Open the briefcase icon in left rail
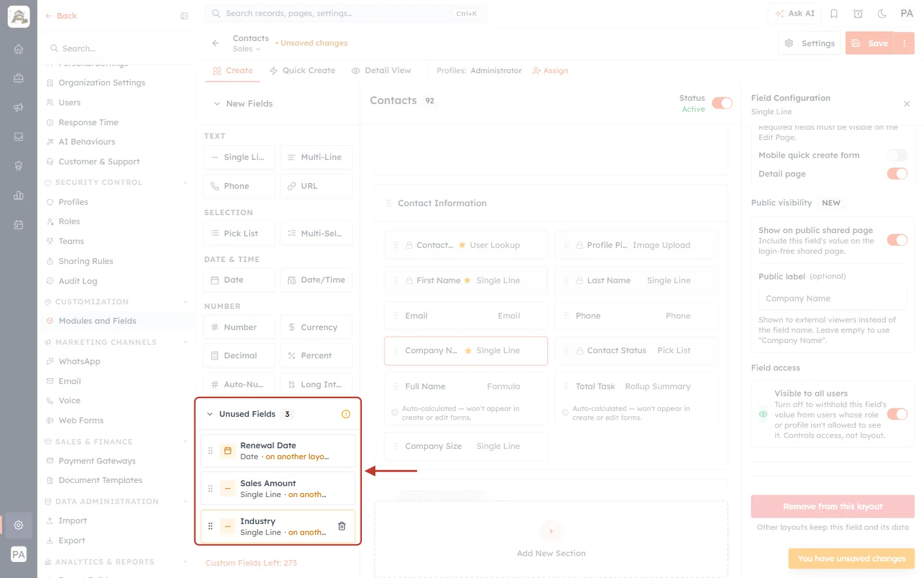 tap(19, 78)
